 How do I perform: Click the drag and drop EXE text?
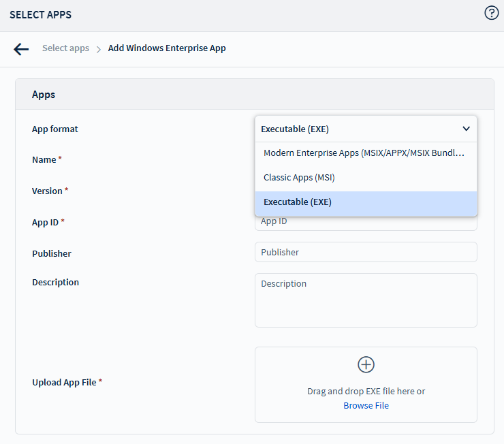366,392
